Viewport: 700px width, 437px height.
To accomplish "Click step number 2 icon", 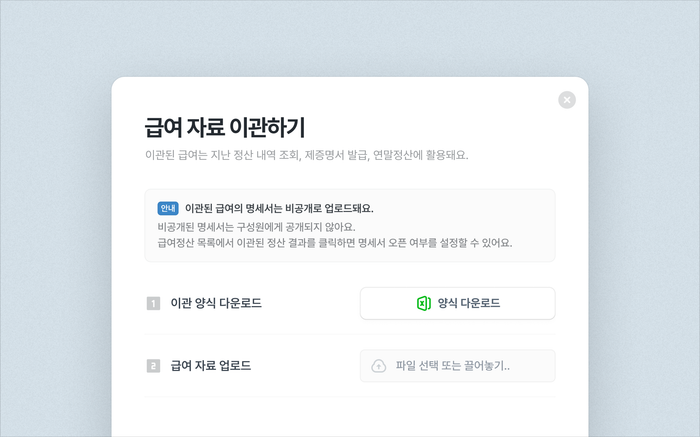I will [x=153, y=366].
